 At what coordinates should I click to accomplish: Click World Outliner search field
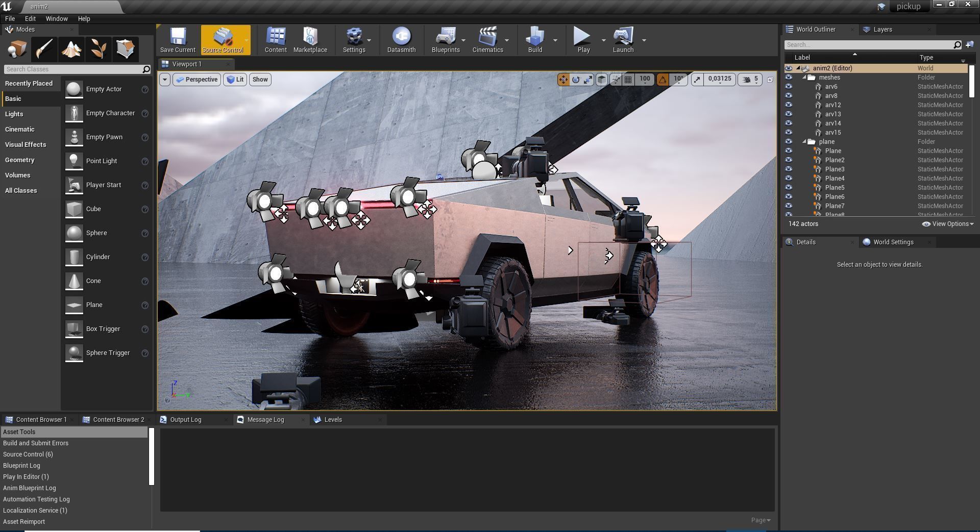pos(873,45)
